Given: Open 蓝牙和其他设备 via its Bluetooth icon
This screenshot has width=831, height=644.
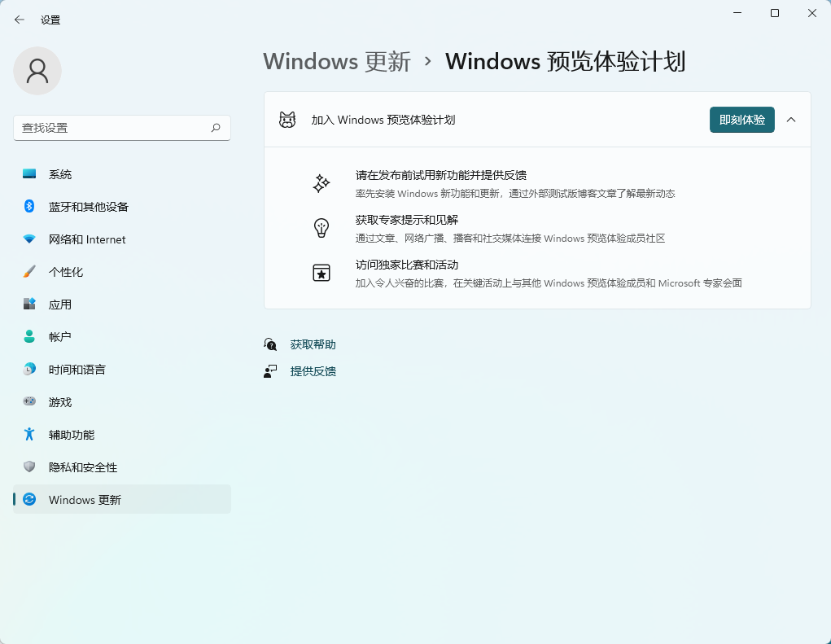Looking at the screenshot, I should [x=28, y=206].
